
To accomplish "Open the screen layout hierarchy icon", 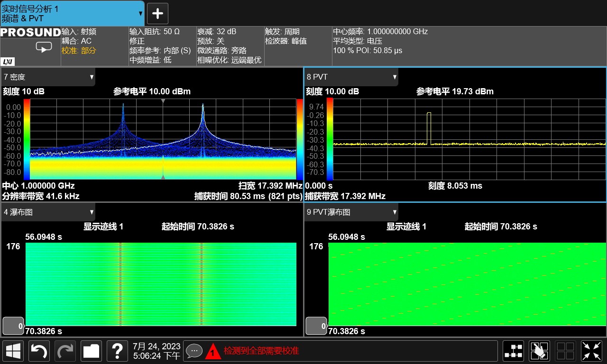I will pyautogui.click(x=513, y=351).
